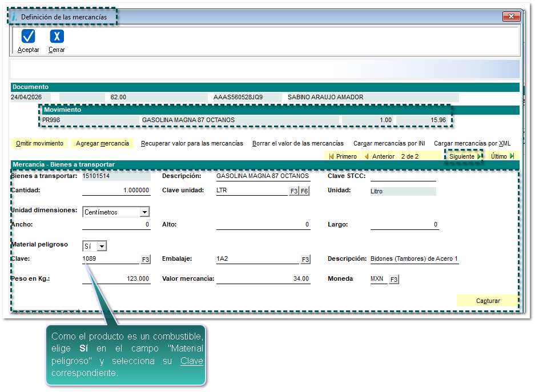Click the F6 button beside Clave unidad
This screenshot has height=392, width=535.
click(304, 191)
